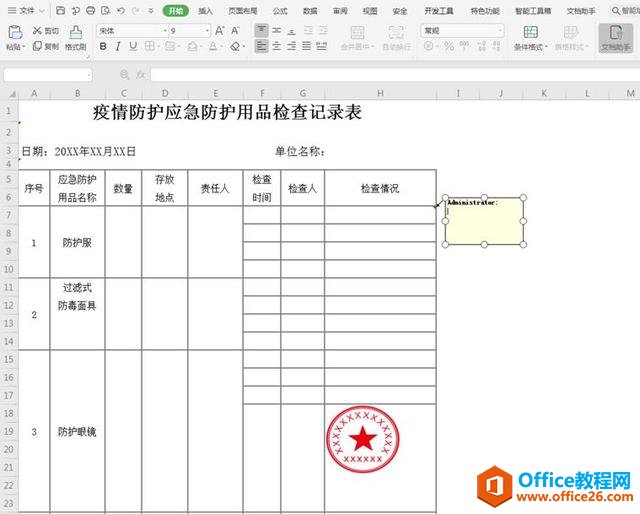
Task: Align text to the right
Action: [x=291, y=46]
